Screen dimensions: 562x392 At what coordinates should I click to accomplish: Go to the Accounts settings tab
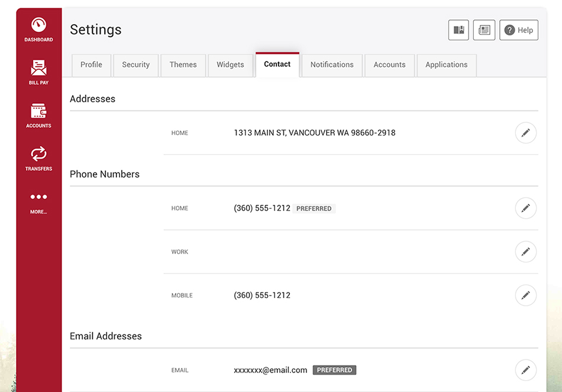coord(390,65)
